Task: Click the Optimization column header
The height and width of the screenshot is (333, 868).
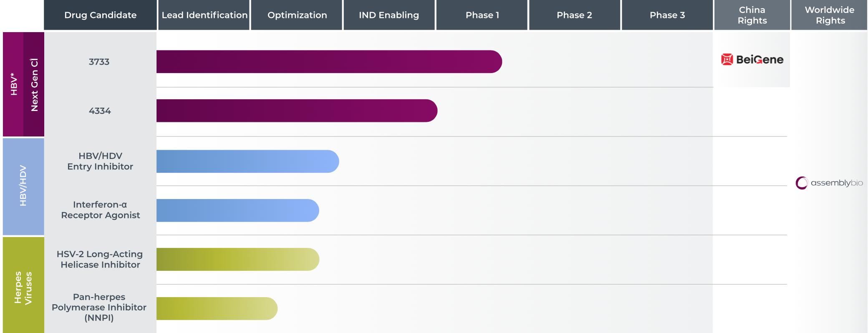Action: tap(297, 15)
